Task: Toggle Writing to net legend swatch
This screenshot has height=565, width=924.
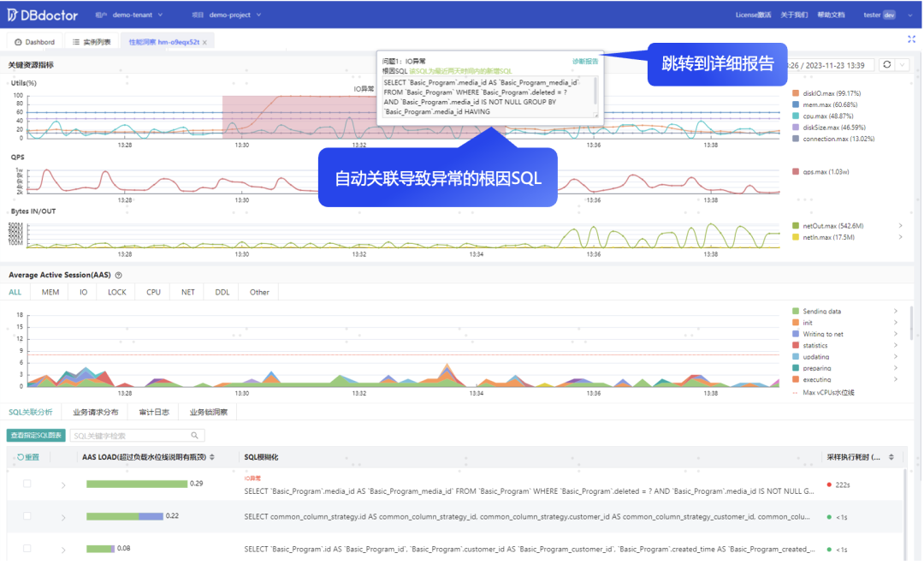Action: tap(796, 334)
